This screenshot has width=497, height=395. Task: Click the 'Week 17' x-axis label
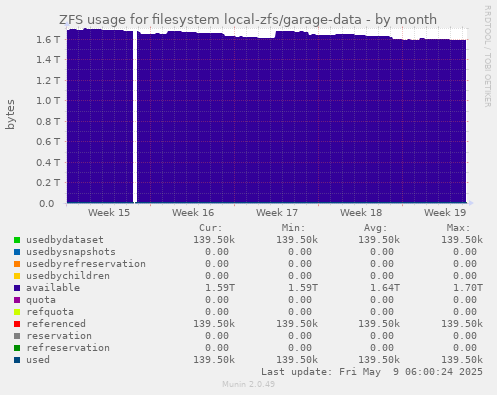[277, 213]
